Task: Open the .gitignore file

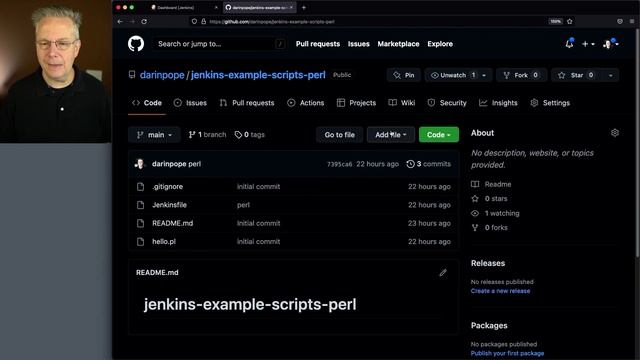Action: 167,187
